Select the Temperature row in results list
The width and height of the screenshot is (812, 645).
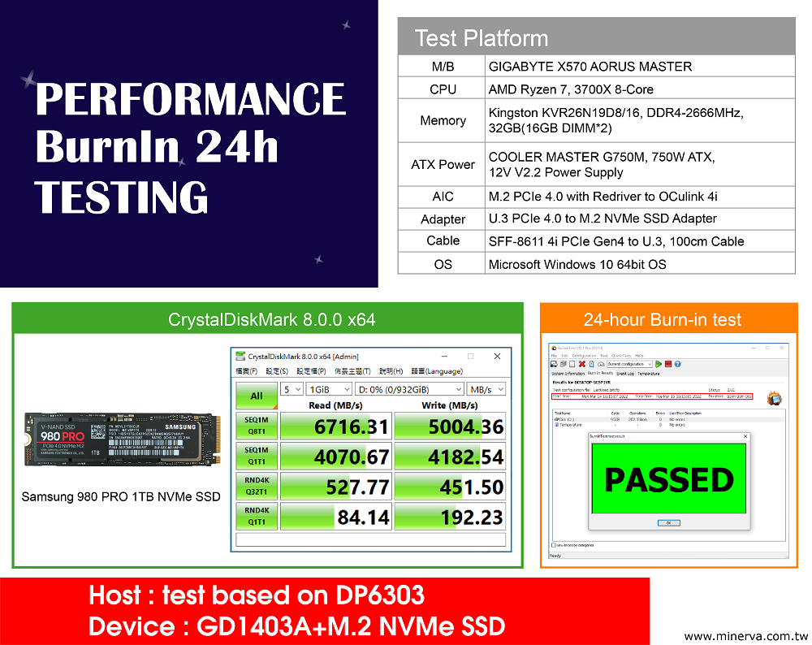point(670,425)
